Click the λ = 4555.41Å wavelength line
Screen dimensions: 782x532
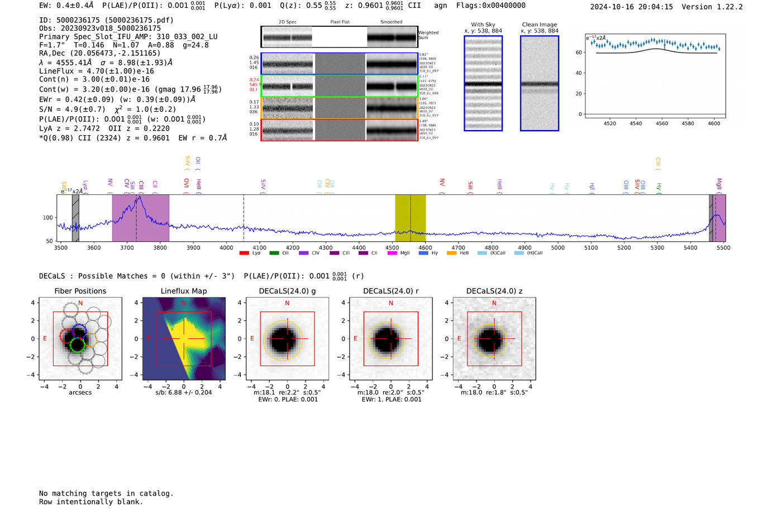[106, 63]
